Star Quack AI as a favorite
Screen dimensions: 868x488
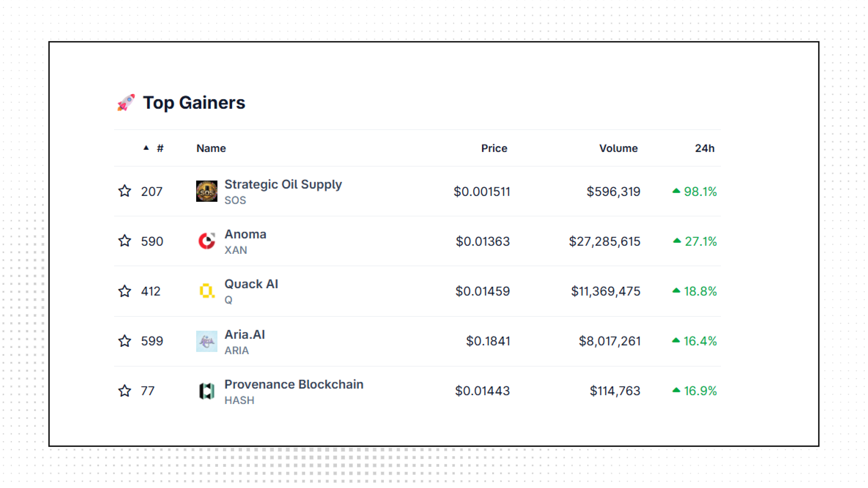125,291
